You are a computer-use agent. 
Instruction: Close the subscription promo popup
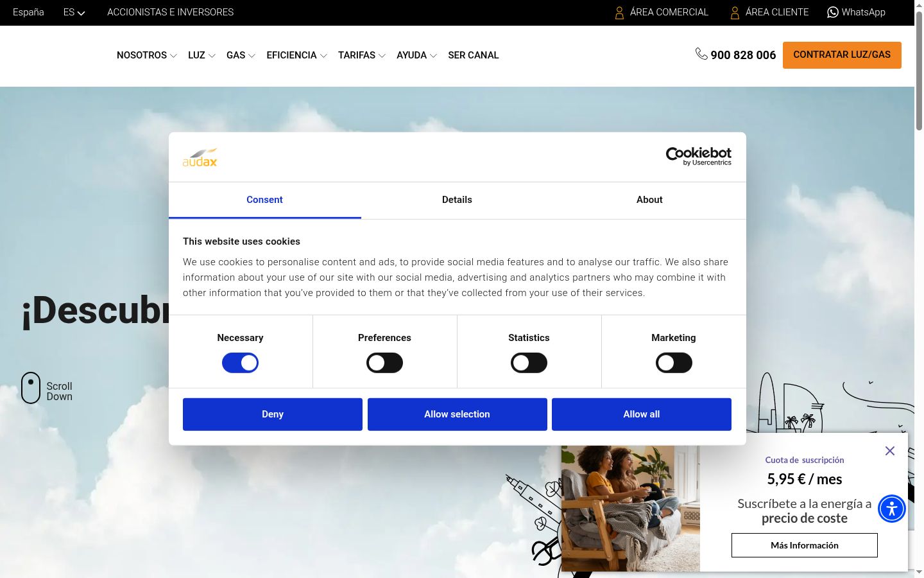[889, 451]
